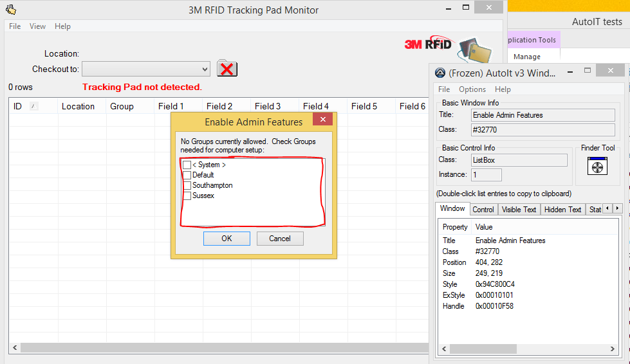
Task: Open the Options menu in AutoIt window
Action: point(472,89)
